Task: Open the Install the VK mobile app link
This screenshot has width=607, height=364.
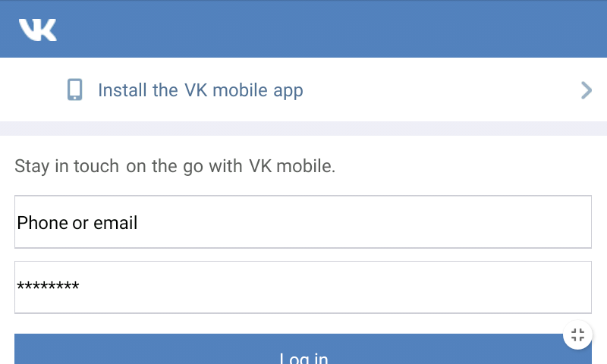Action: coord(200,90)
